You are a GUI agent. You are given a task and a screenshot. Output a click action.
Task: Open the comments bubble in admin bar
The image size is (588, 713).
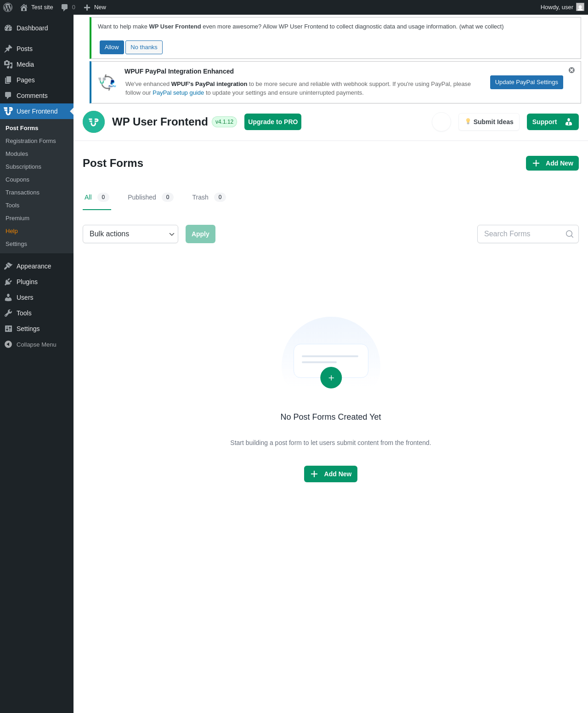tap(65, 7)
